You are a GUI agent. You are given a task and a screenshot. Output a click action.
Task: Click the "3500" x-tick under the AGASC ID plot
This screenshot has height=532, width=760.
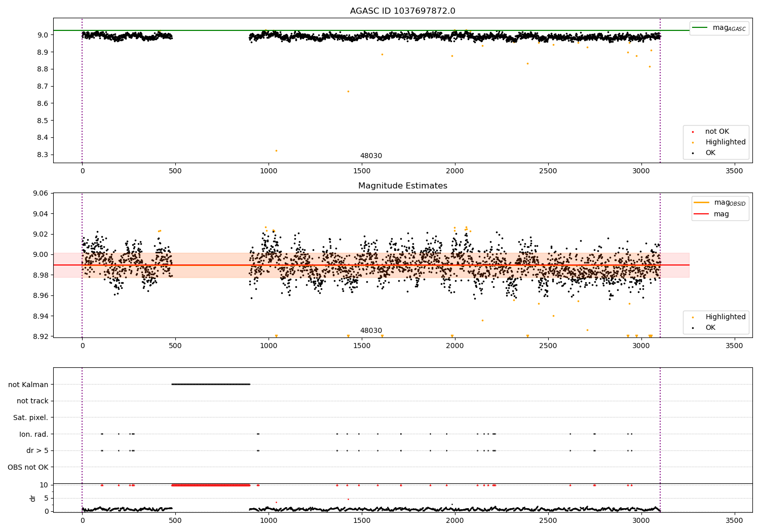click(734, 171)
